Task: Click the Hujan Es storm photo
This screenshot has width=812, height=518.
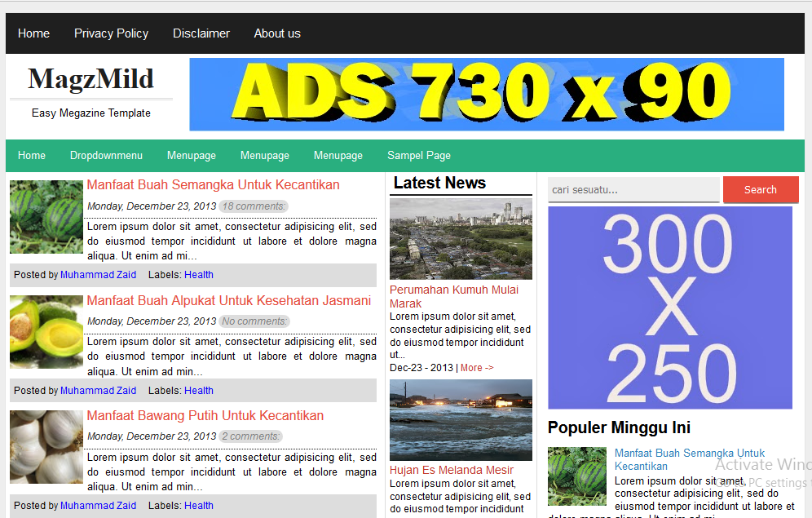Action: point(461,420)
